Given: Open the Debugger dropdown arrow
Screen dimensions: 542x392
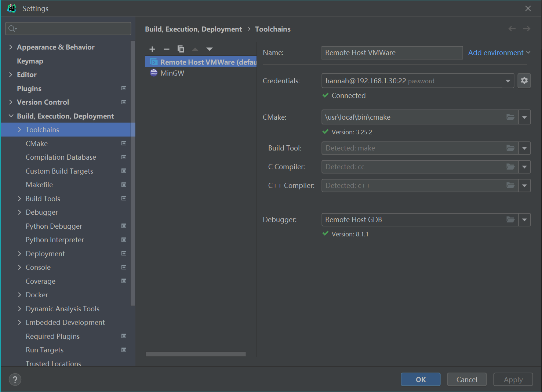Looking at the screenshot, I should click(x=524, y=219).
